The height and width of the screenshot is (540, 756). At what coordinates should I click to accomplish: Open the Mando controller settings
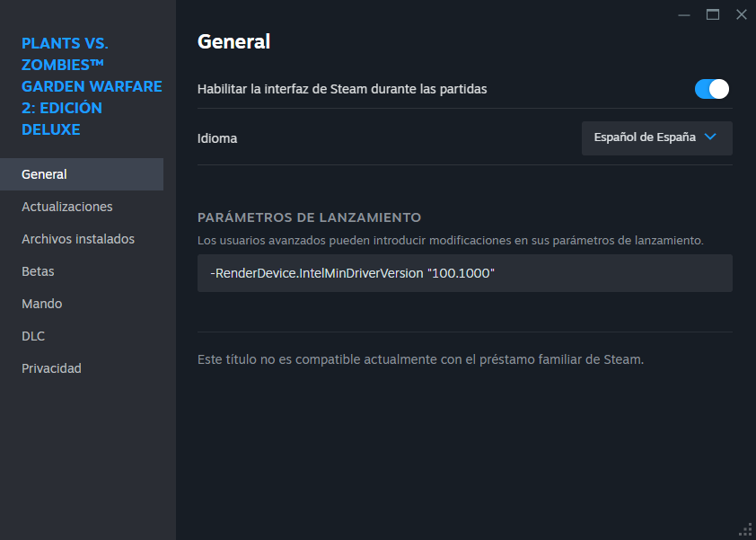tap(82, 304)
